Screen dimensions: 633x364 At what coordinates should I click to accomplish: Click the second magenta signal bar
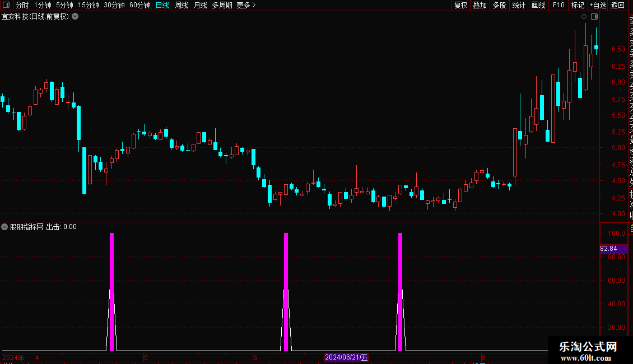pos(286,291)
